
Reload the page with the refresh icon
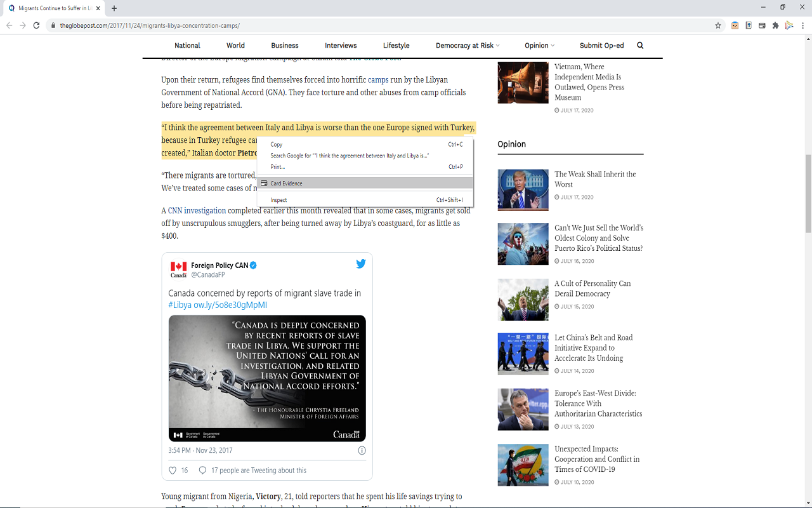[37, 25]
